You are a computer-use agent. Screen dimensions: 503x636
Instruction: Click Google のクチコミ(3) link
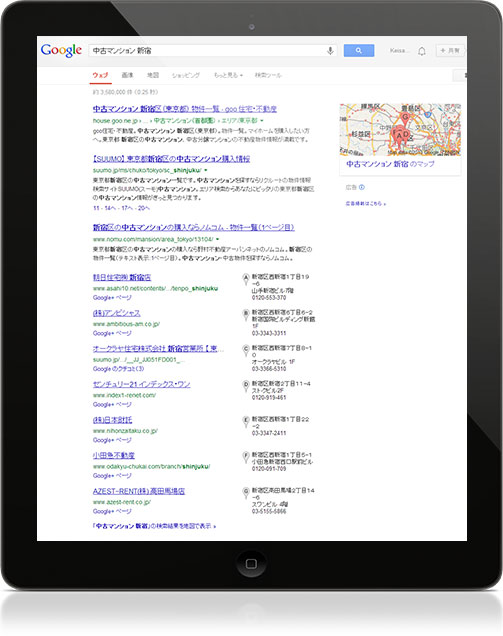[118, 369]
